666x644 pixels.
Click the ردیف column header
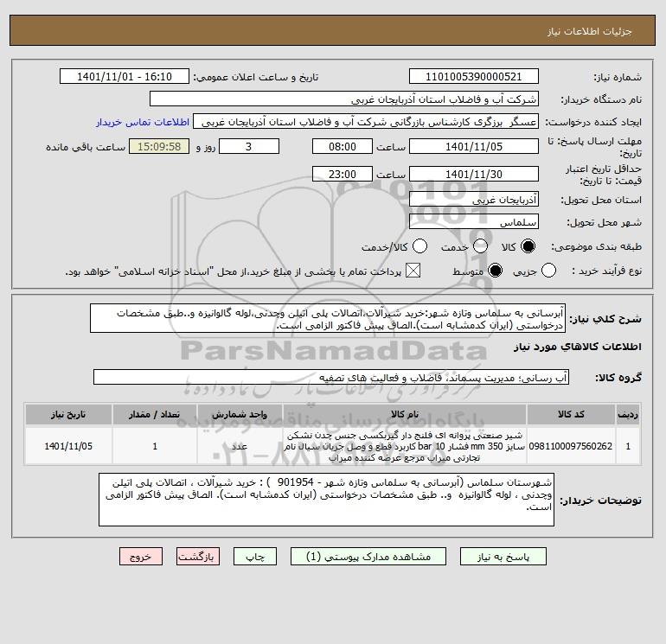[628, 414]
